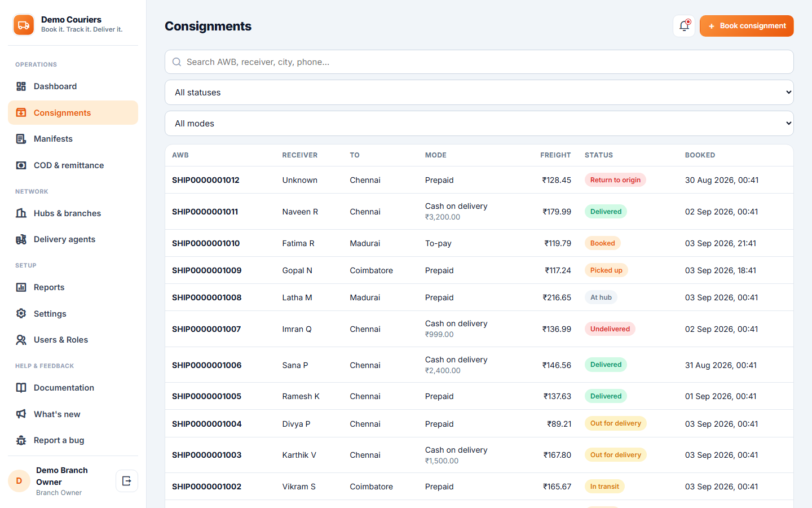Click the Manifests list icon
The width and height of the screenshot is (812, 508).
pos(21,139)
